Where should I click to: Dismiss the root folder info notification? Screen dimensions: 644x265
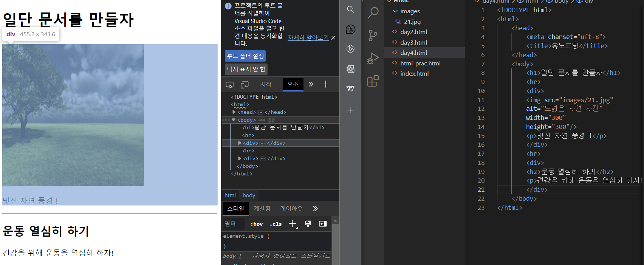click(333, 38)
